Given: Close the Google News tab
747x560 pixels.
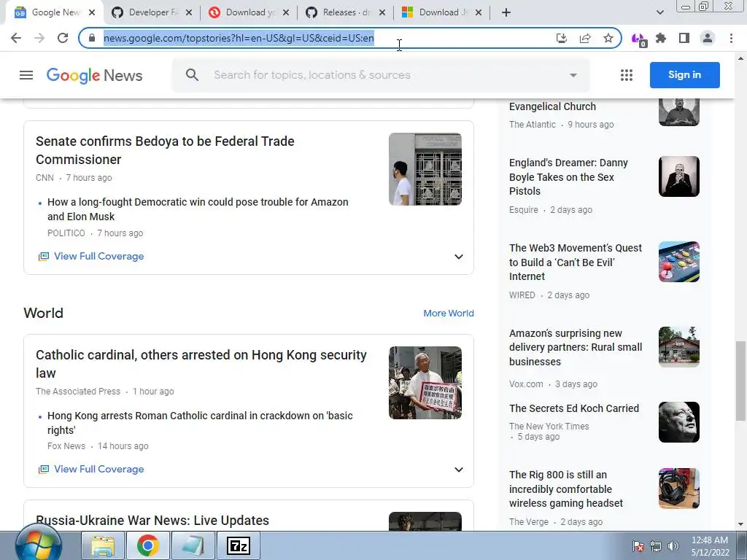Looking at the screenshot, I should click(x=93, y=13).
